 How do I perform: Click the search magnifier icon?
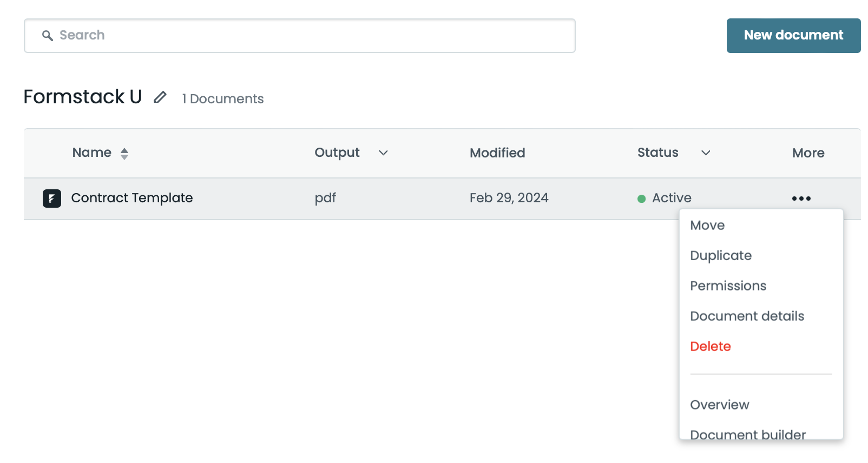click(48, 36)
